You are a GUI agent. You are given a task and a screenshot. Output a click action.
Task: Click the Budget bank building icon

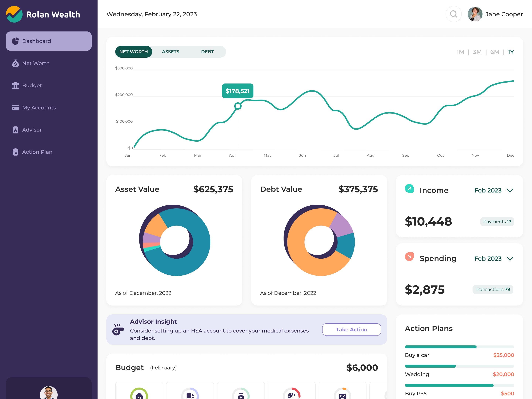pyautogui.click(x=15, y=85)
